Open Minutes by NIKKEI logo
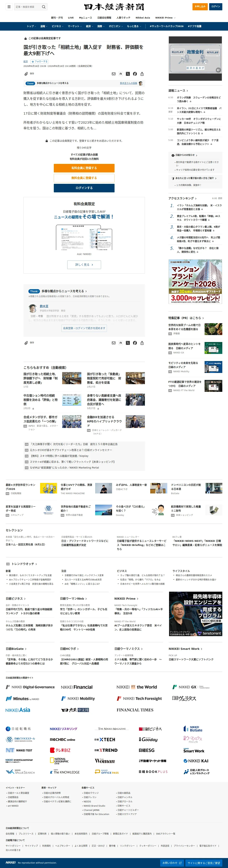 [x=22, y=699]
